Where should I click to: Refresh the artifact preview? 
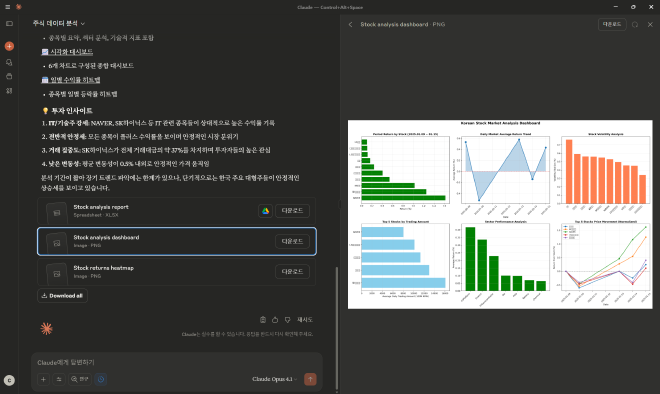tap(635, 25)
